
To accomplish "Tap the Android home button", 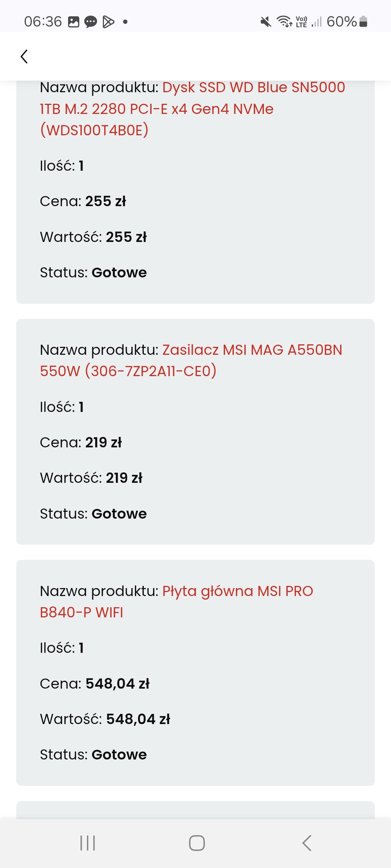I will click(197, 843).
